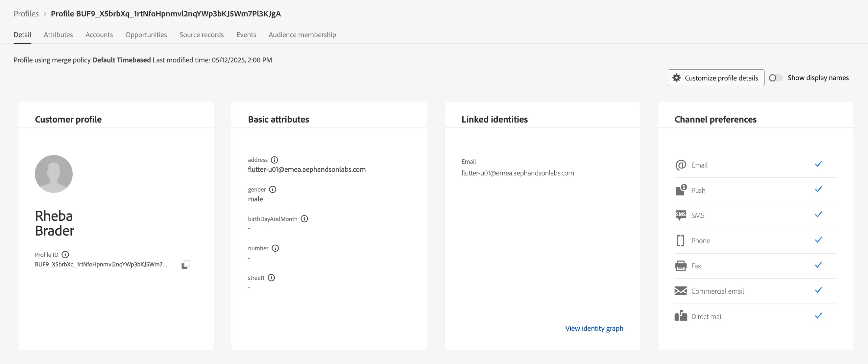The height and width of the screenshot is (364, 868).
Task: Click the info icon next to number
Action: point(275,248)
